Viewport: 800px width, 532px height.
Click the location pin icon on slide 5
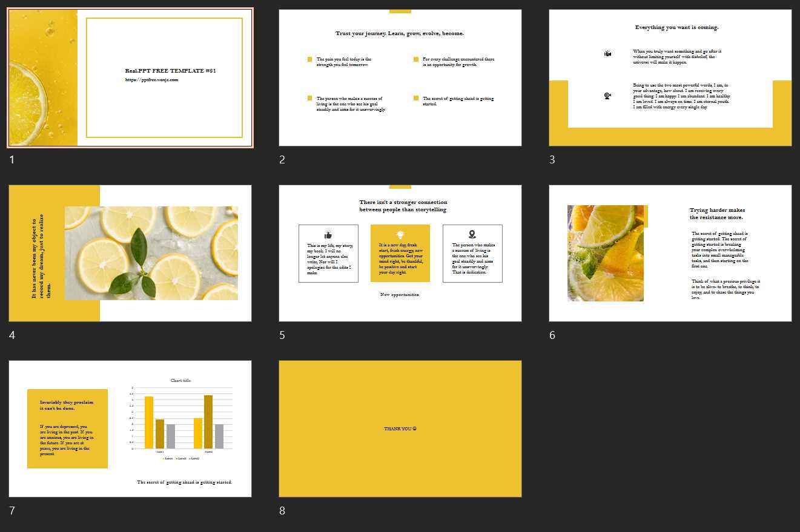point(472,235)
